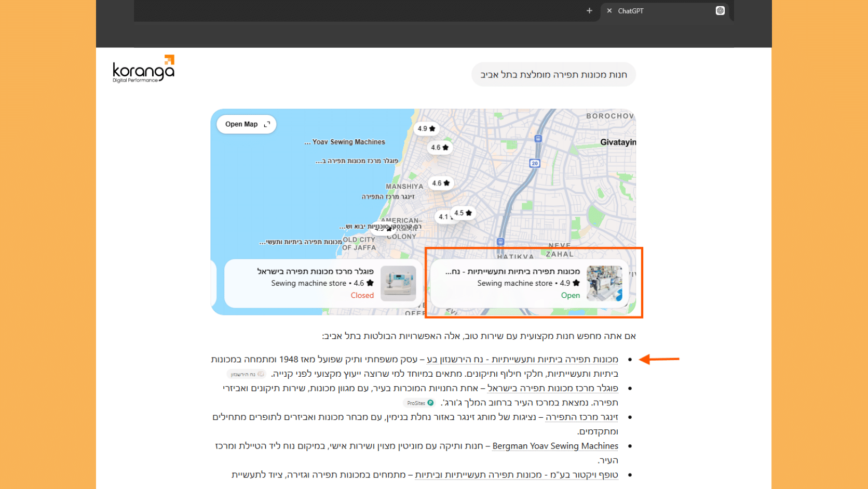Open the Bergman Yoav Sewing Machines link
Viewport: 868px width, 489px height.
[x=555, y=446]
